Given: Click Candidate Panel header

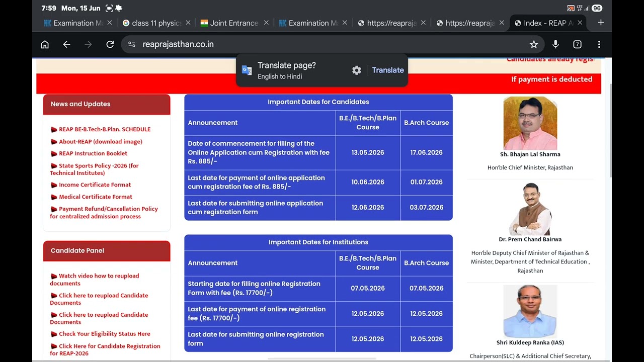Looking at the screenshot, I should [107, 250].
